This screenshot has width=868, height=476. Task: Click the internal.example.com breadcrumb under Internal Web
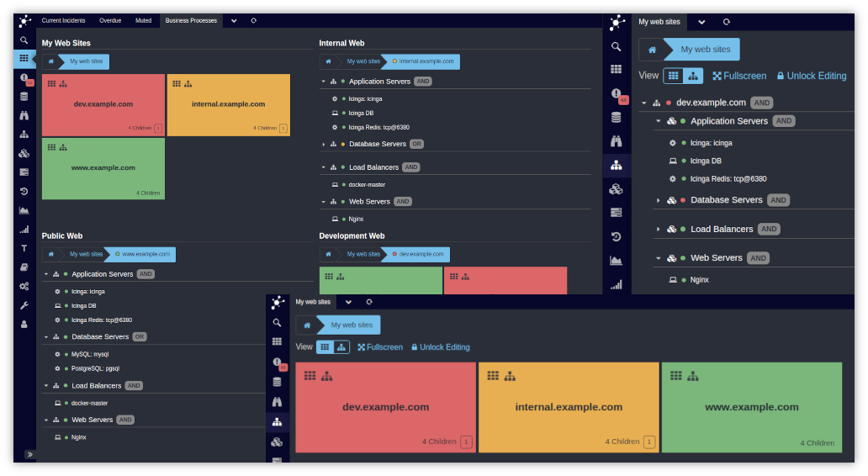point(423,61)
